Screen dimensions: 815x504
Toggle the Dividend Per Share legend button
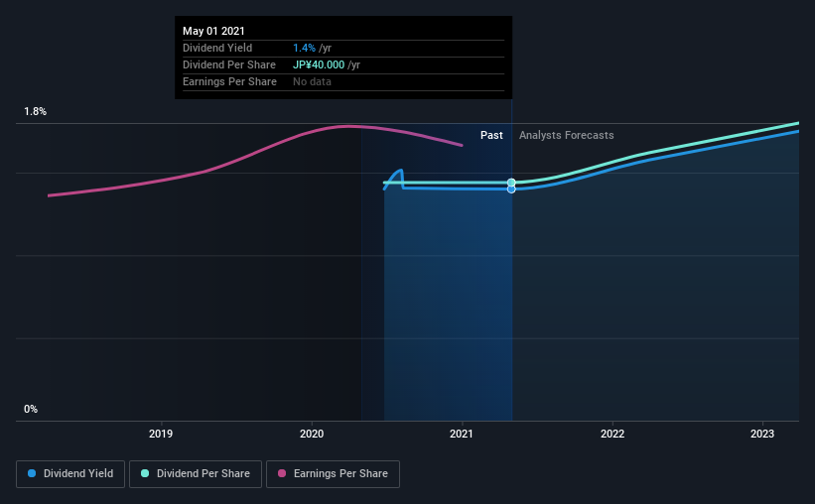tap(196, 474)
